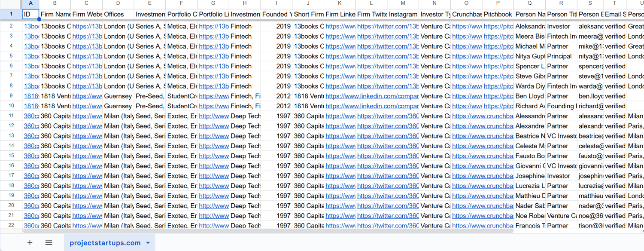Select the Guernsey office cell in row 10
644x251 pixels.
pyautogui.click(x=118, y=106)
